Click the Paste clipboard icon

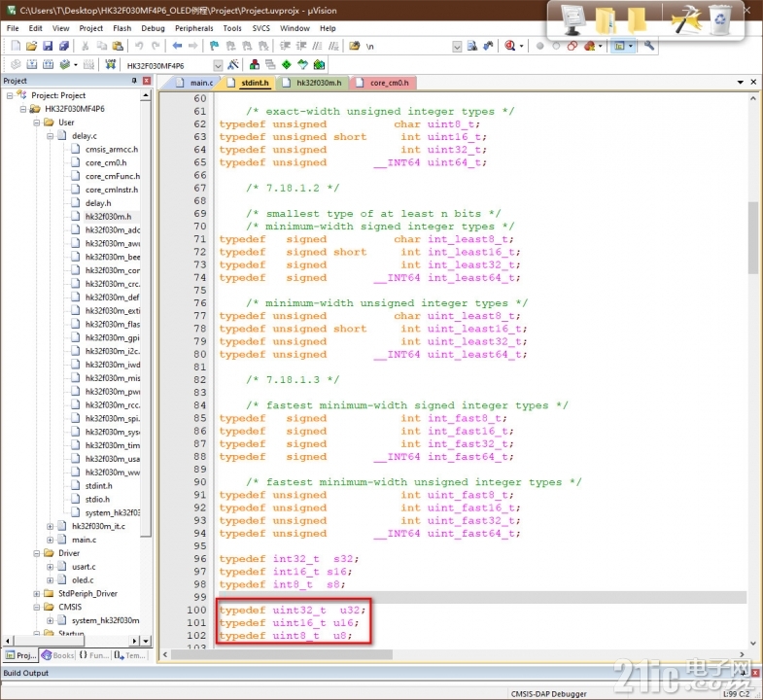[x=118, y=46]
